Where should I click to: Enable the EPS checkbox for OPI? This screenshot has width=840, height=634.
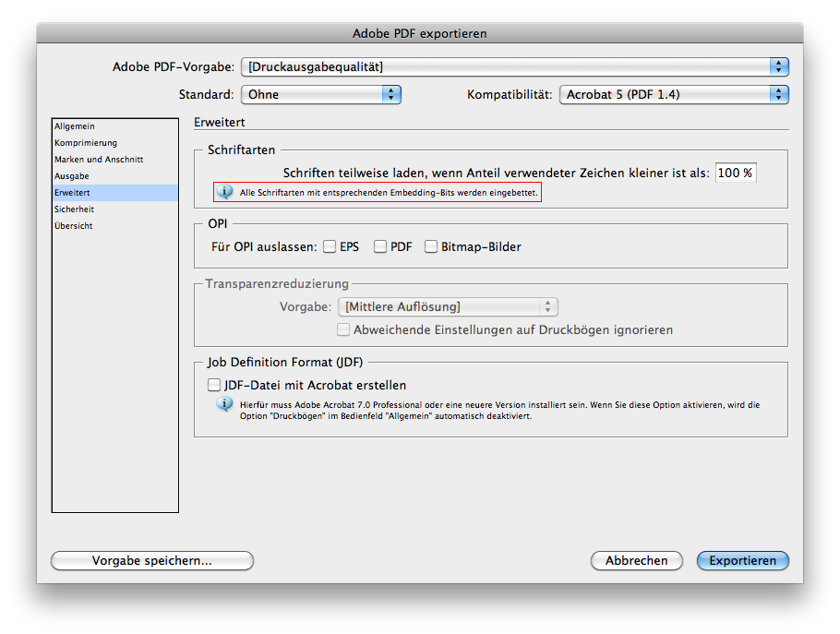(x=330, y=246)
